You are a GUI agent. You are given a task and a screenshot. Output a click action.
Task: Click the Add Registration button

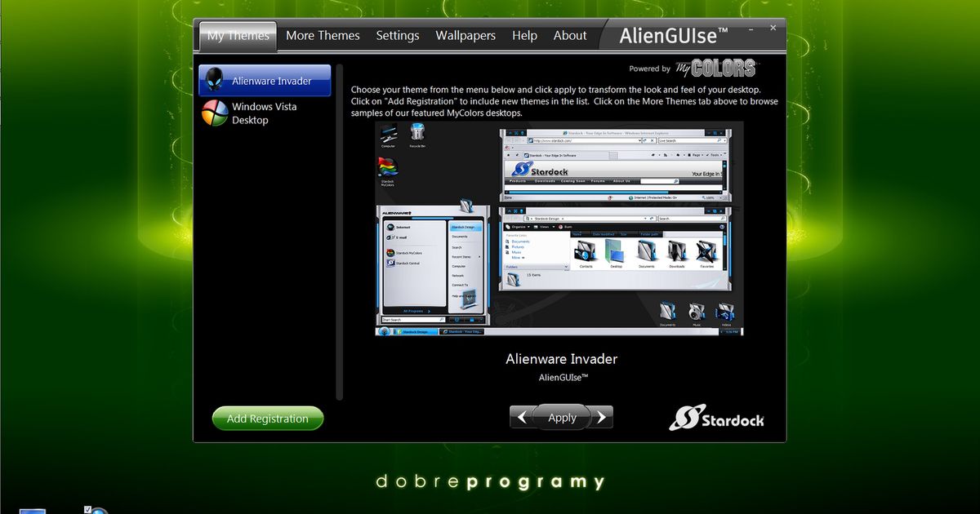pyautogui.click(x=268, y=418)
